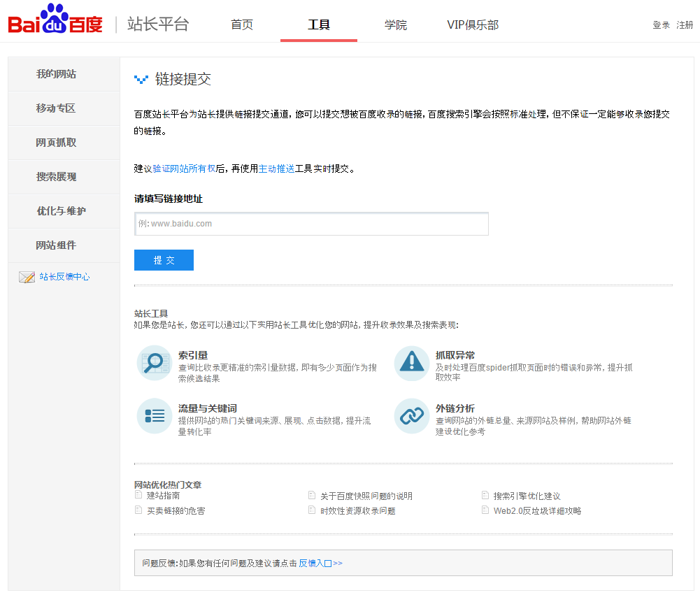Select the 索引量 magnifier icon
Viewport: 700px width, 595px height.
pyautogui.click(x=154, y=364)
